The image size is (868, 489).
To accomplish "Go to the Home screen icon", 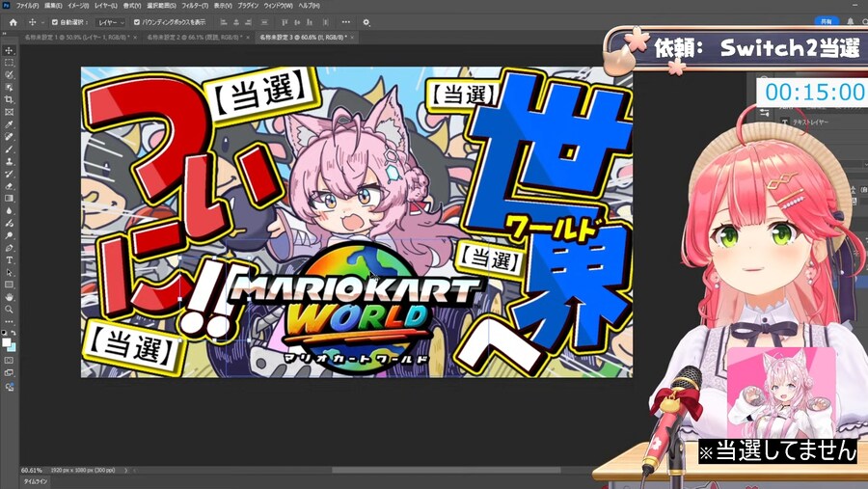I will (13, 23).
